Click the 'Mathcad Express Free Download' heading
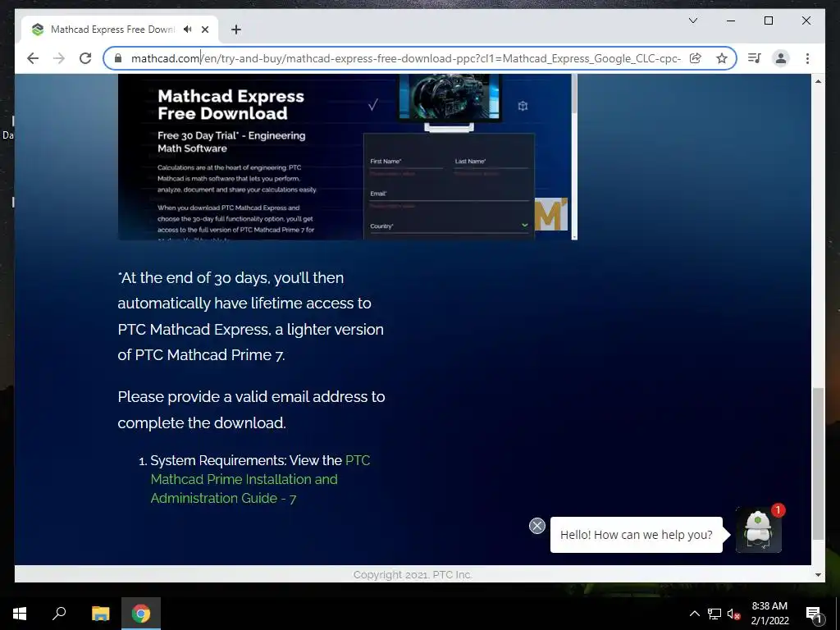Screen dimensions: 840x630 tap(231, 104)
